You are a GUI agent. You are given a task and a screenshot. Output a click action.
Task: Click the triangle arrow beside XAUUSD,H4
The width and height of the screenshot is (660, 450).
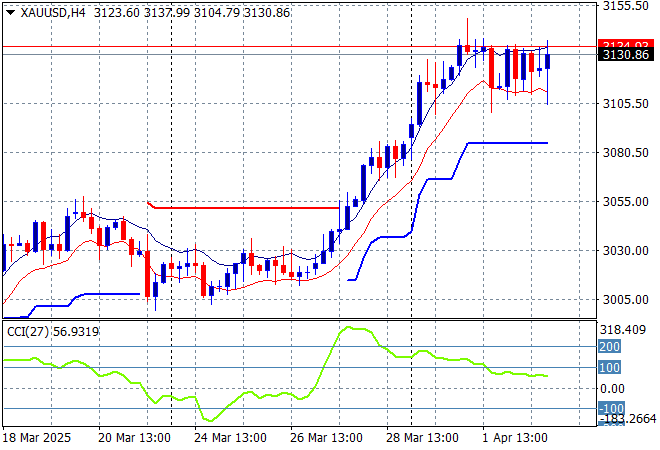click(10, 10)
